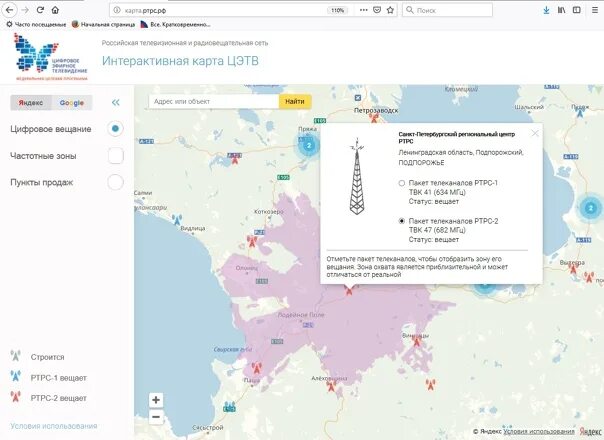
Task: Close the transmitter info popup
Action: click(535, 133)
